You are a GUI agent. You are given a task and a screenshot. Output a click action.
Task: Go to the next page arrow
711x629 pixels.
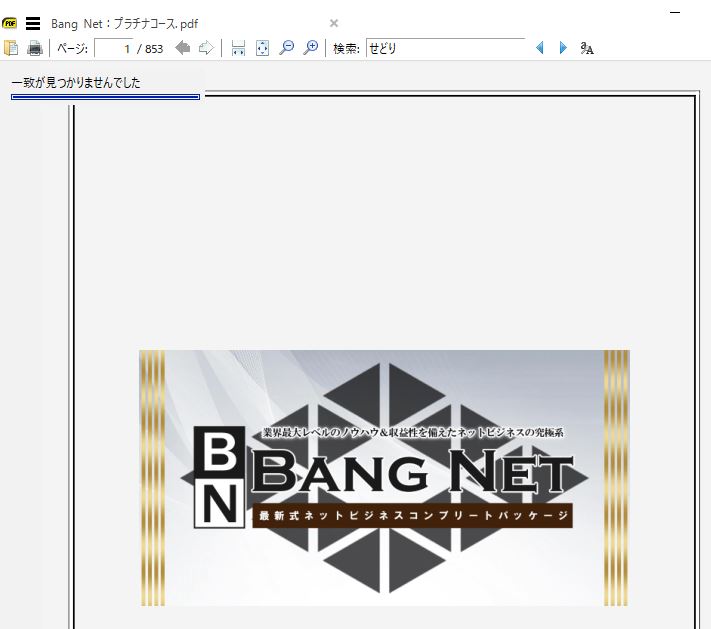(206, 48)
